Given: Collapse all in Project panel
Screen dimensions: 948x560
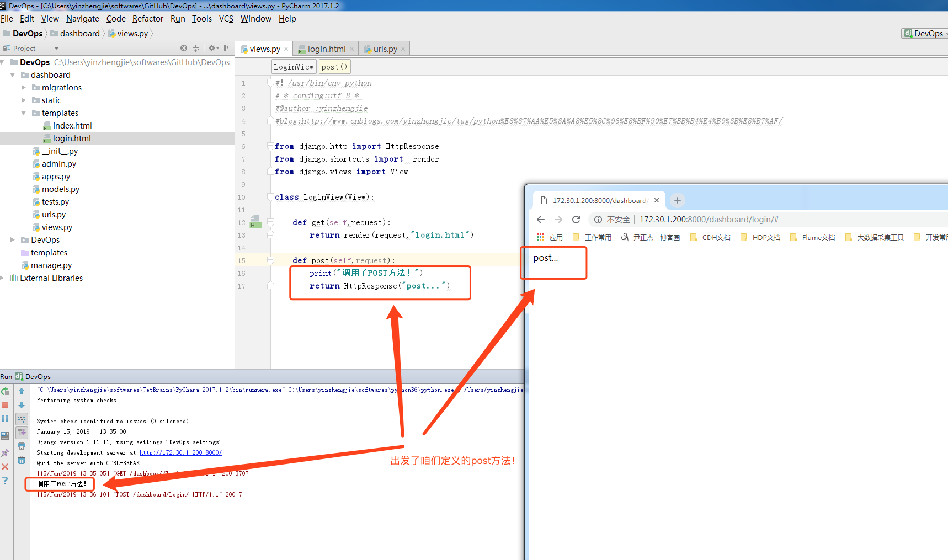Looking at the screenshot, I should pos(195,49).
